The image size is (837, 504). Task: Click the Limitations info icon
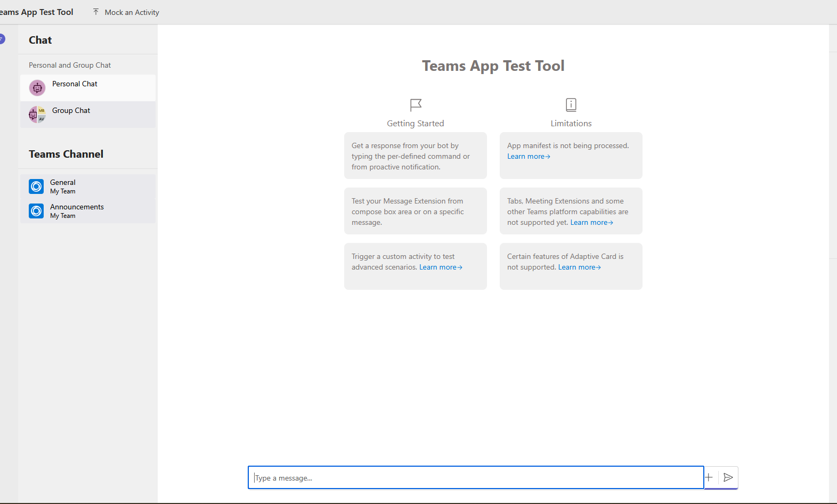coord(571,104)
